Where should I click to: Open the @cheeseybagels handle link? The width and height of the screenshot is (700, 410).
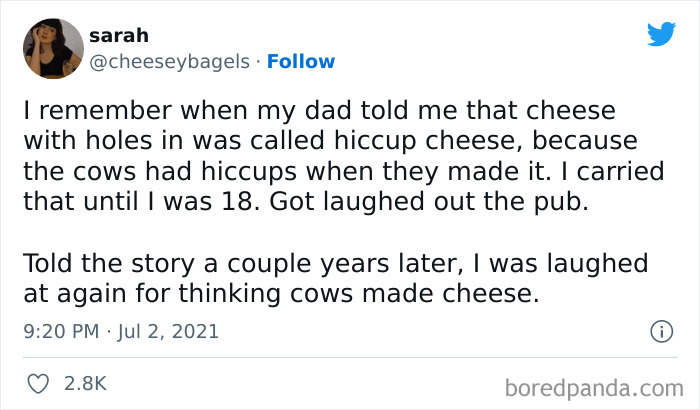(170, 62)
